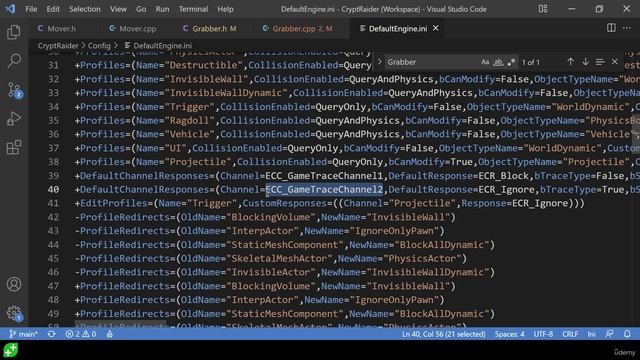Close the Find widget
This screenshot has width=640, height=360.
coord(615,62)
